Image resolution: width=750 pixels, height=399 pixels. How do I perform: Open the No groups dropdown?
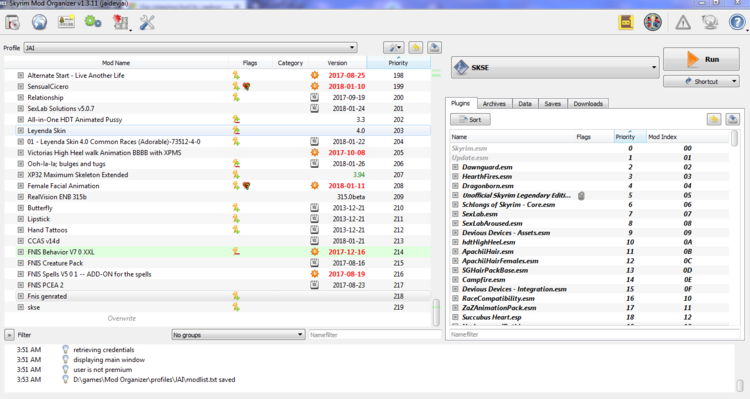pos(238,335)
